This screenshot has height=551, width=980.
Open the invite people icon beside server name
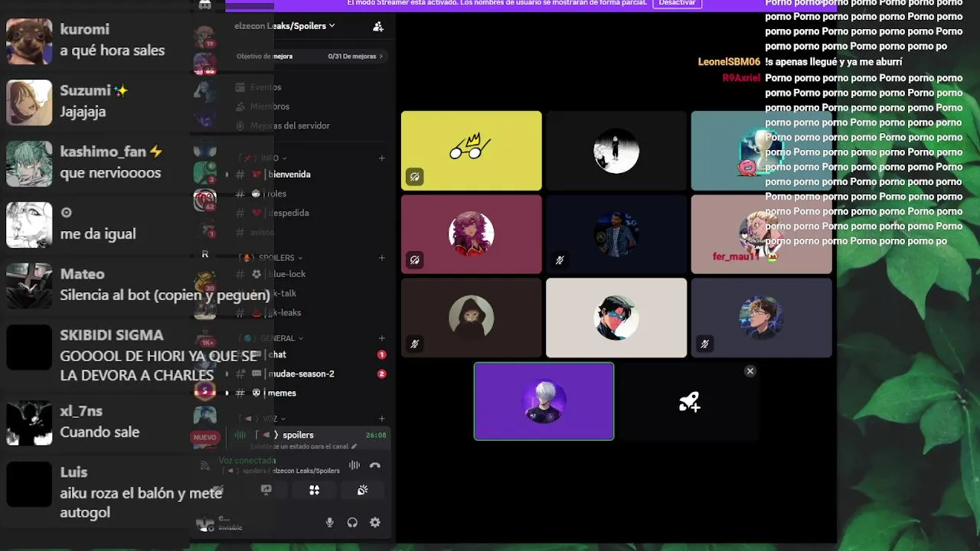[377, 26]
